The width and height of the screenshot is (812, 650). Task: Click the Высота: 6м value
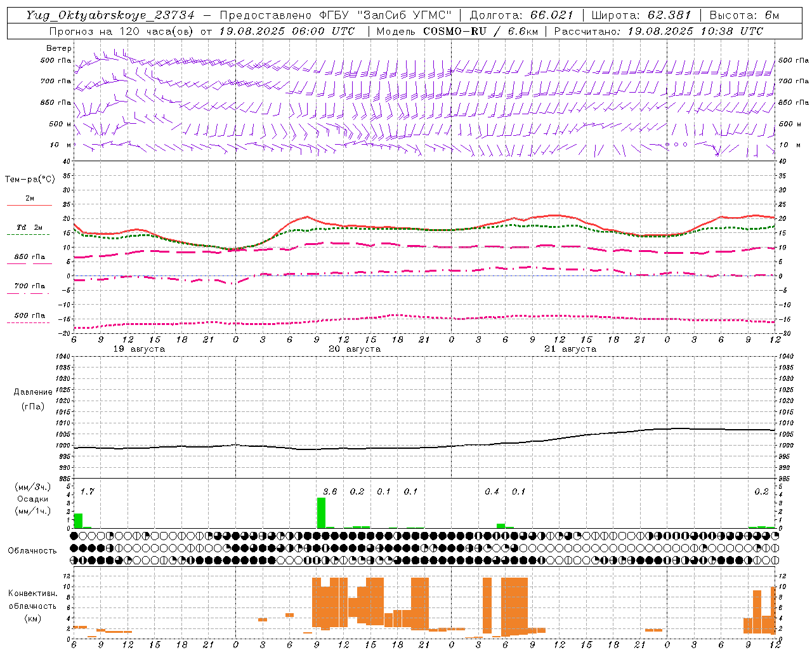pyautogui.click(x=744, y=15)
